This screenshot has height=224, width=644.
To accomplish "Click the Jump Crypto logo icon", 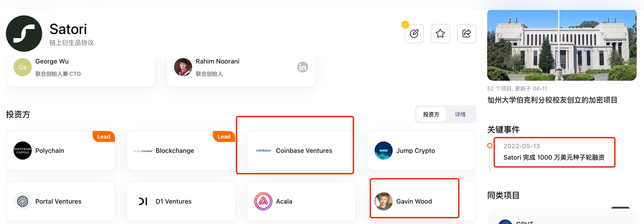I will pyautogui.click(x=383, y=151).
